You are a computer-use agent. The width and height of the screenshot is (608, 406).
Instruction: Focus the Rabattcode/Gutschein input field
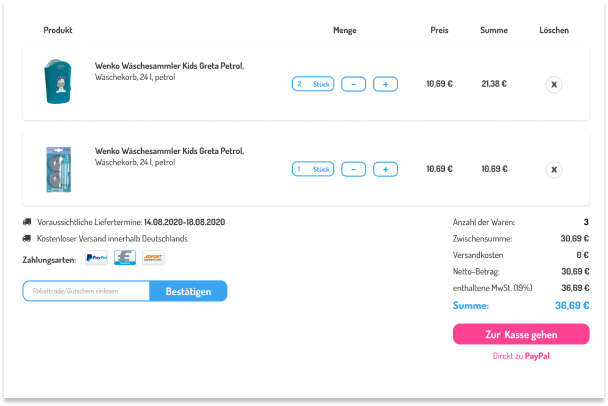86,291
